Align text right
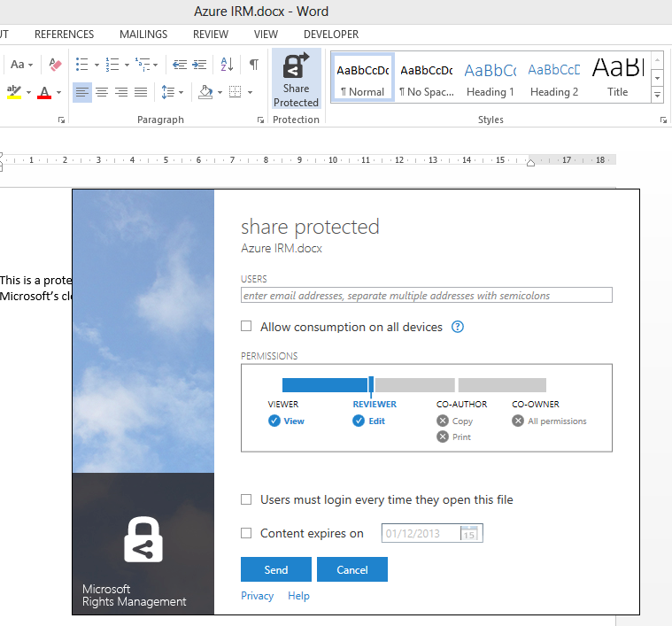Screen dimensions: 672x626 (x=121, y=92)
